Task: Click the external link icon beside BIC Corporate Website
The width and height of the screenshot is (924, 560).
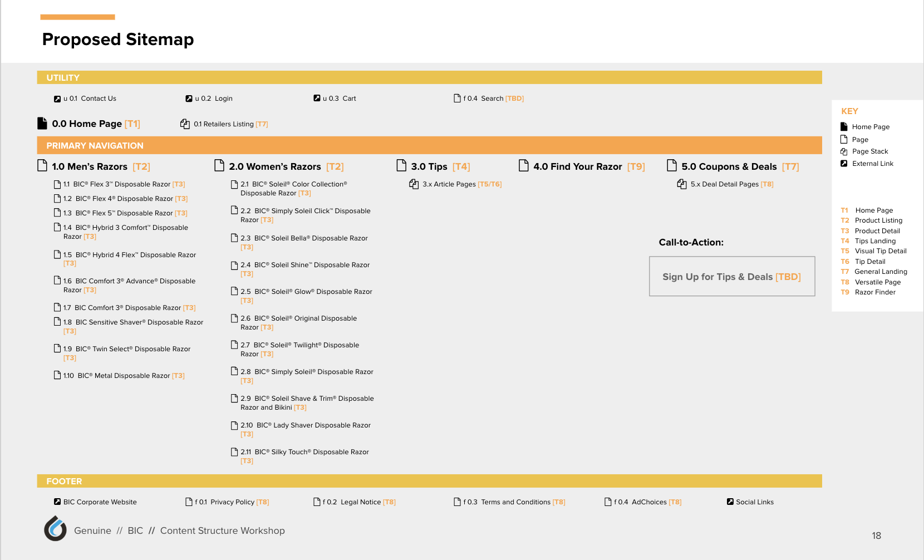Action: (57, 502)
